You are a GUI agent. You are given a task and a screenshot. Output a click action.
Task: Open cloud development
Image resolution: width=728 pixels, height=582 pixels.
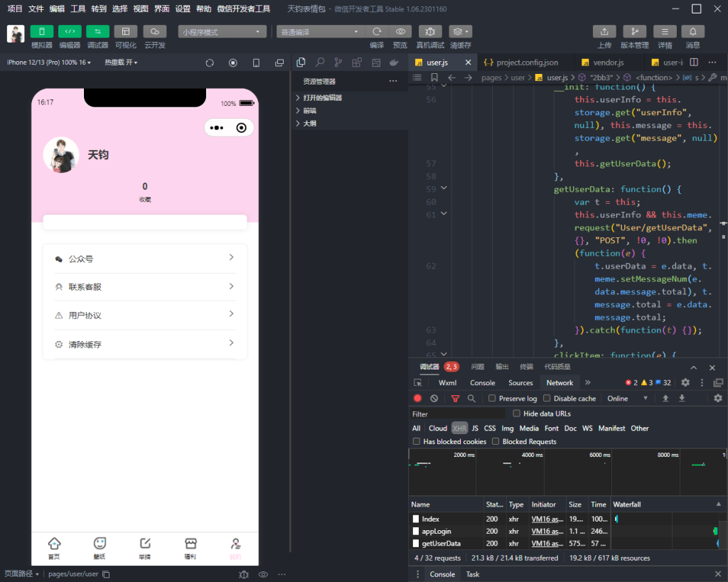154,31
